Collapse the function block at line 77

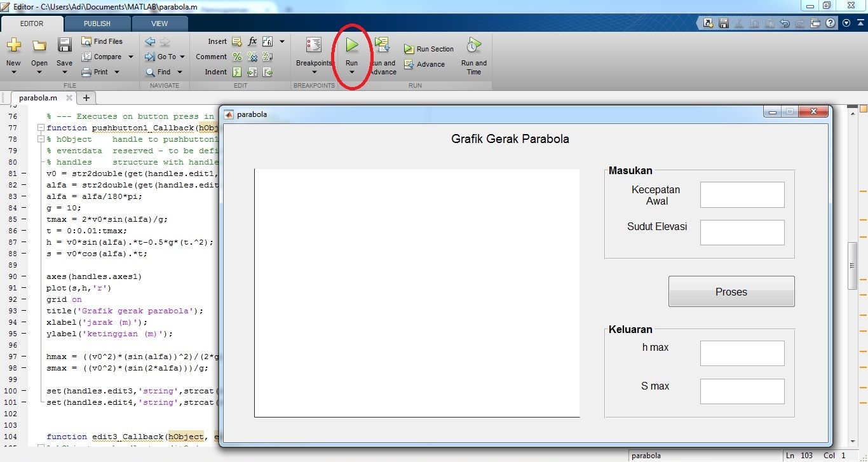(40, 128)
